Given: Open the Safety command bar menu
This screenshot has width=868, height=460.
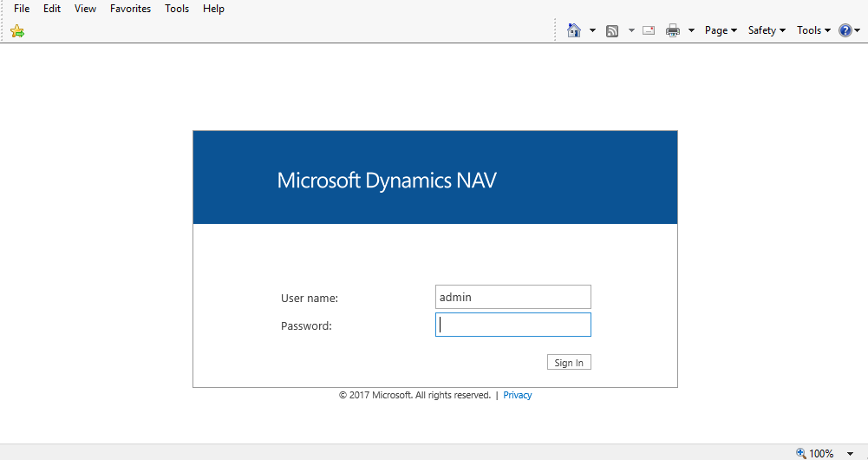Looking at the screenshot, I should tap(767, 30).
